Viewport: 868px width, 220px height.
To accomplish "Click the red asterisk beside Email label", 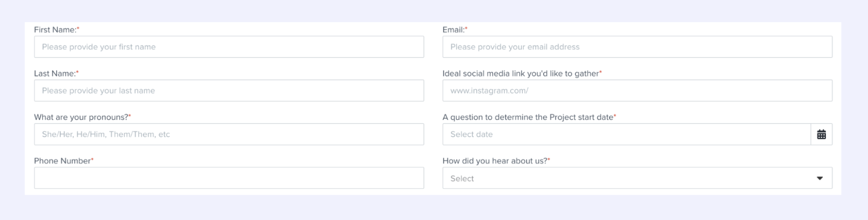I will coord(466,29).
